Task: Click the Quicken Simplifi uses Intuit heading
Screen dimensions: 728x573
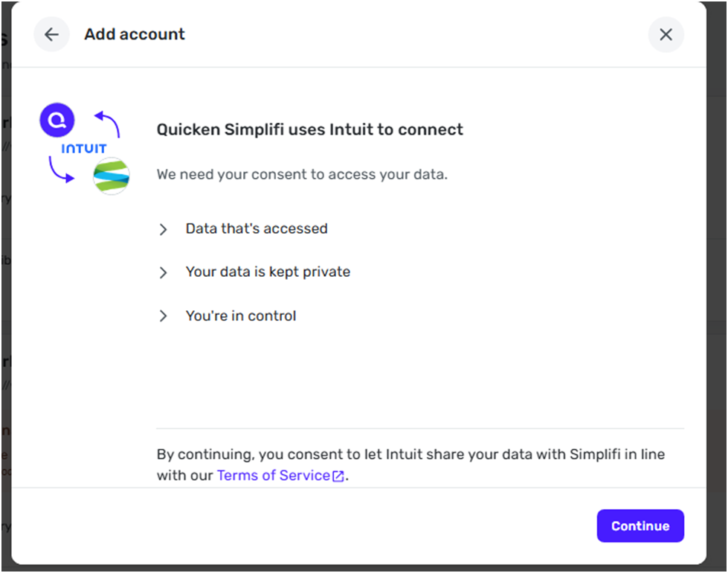Action: pos(309,129)
